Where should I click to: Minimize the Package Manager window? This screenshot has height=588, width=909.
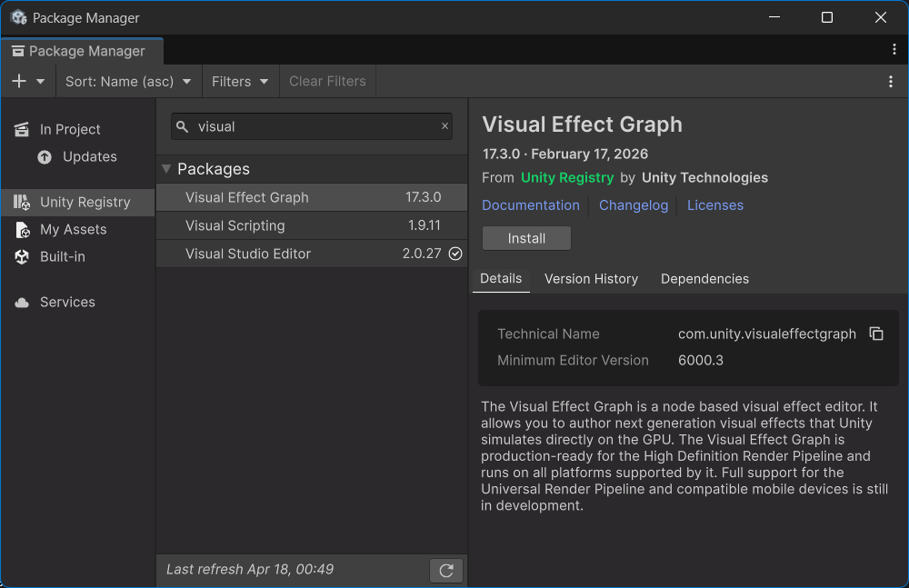pyautogui.click(x=774, y=17)
